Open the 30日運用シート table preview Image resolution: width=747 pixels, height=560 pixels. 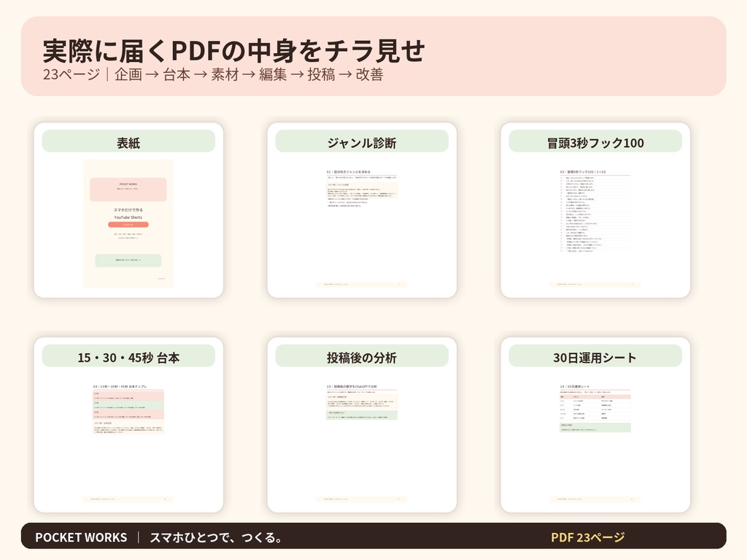pos(595,438)
